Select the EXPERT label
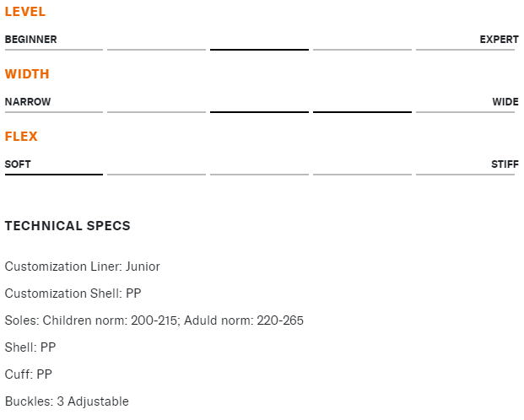This screenshot has width=524, height=420. [500, 40]
